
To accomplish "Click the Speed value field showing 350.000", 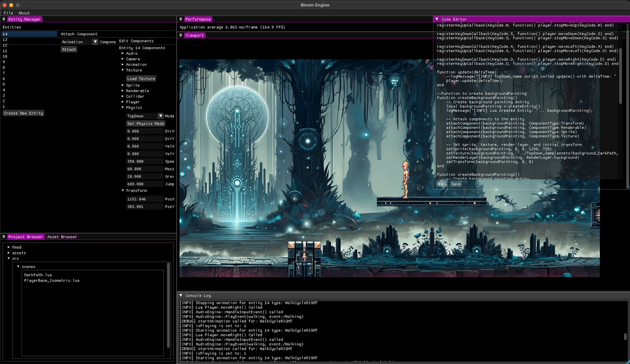I will click(145, 161).
